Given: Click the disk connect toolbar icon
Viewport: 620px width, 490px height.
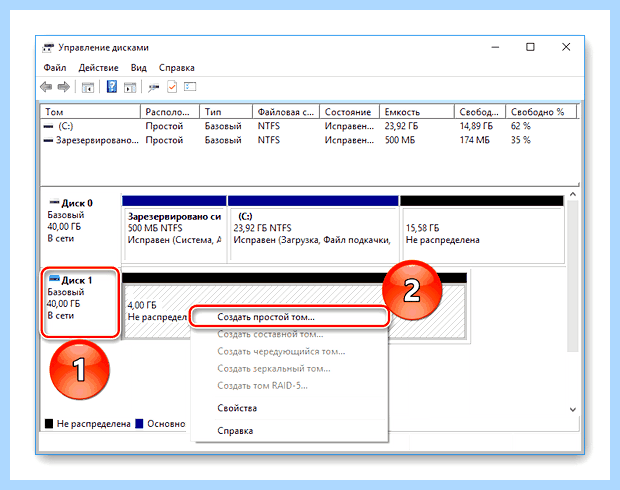Looking at the screenshot, I should pyautogui.click(x=154, y=87).
